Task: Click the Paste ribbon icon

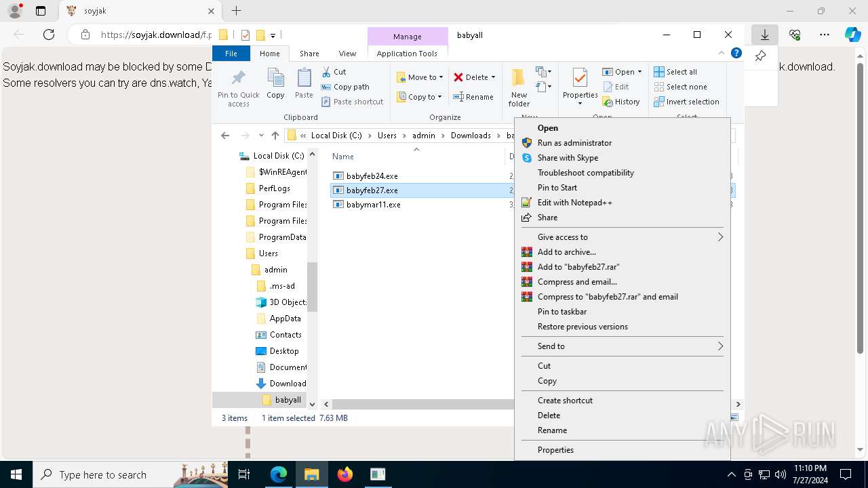Action: 304,77
